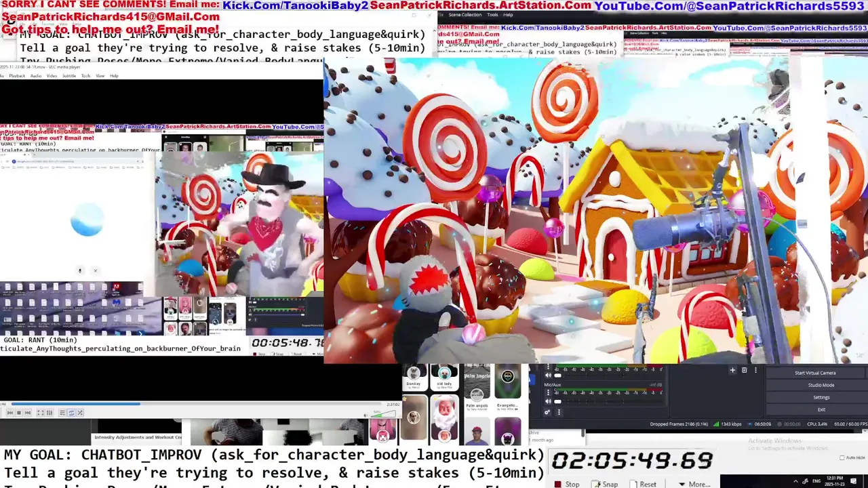This screenshot has height=488, width=868.
Task: Click Start Virtual Camera in OBS
Action: click(x=815, y=373)
